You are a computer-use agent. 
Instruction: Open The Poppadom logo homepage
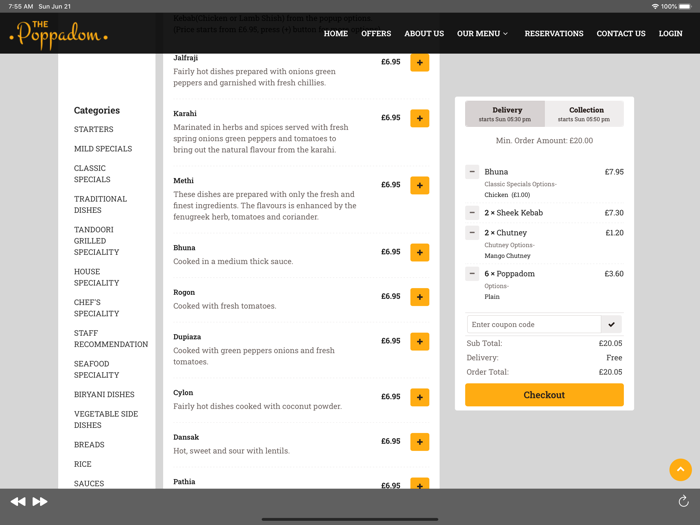58,34
